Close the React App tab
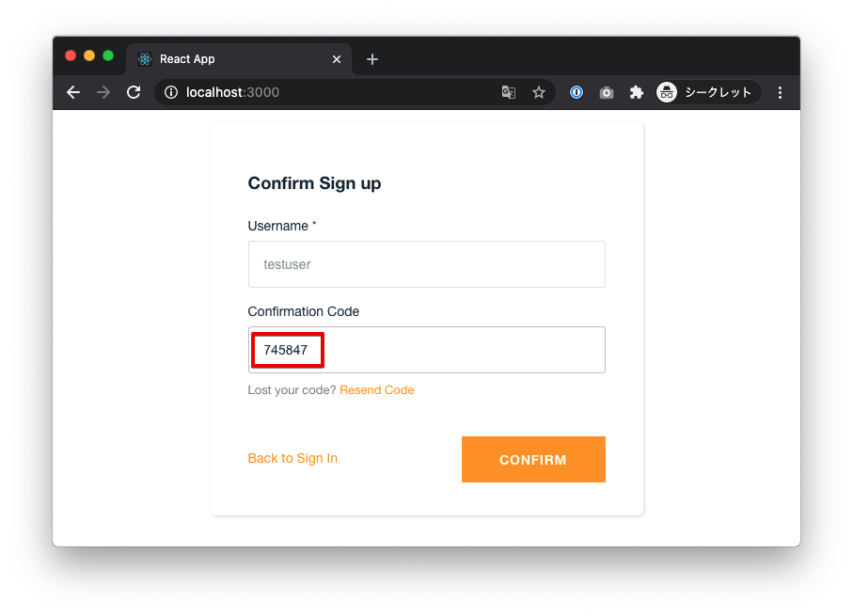This screenshot has height=616, width=853. (x=337, y=59)
